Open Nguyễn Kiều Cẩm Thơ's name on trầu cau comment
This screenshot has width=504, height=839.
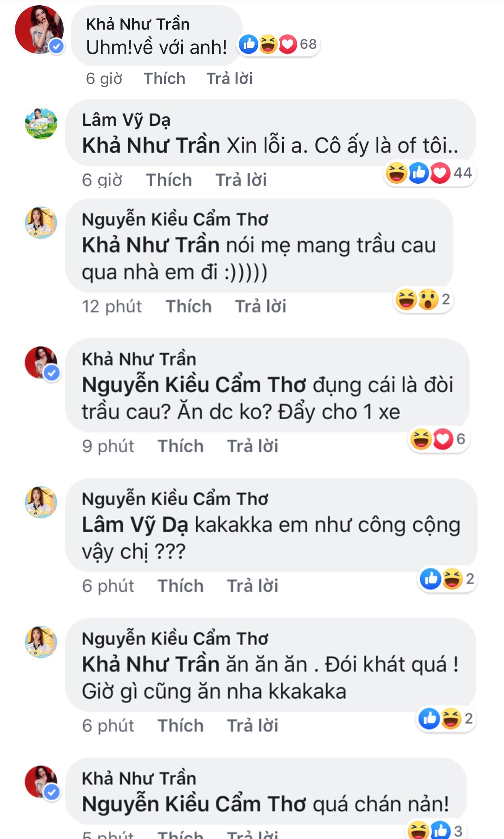point(175,219)
